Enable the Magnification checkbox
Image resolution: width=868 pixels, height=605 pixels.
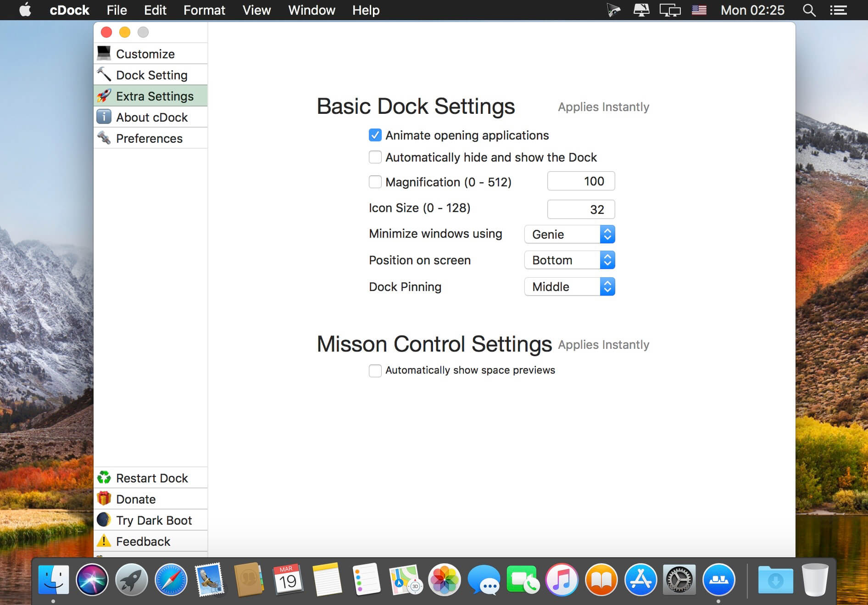375,182
